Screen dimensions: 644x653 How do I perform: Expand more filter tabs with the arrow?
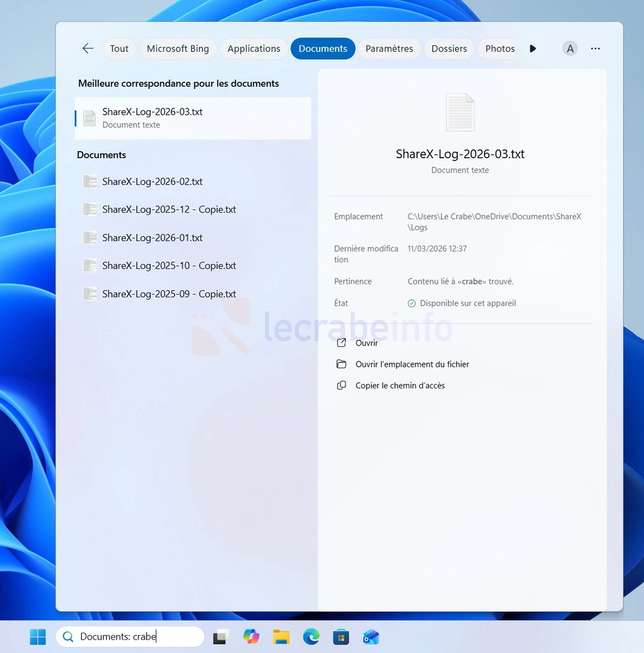[533, 48]
